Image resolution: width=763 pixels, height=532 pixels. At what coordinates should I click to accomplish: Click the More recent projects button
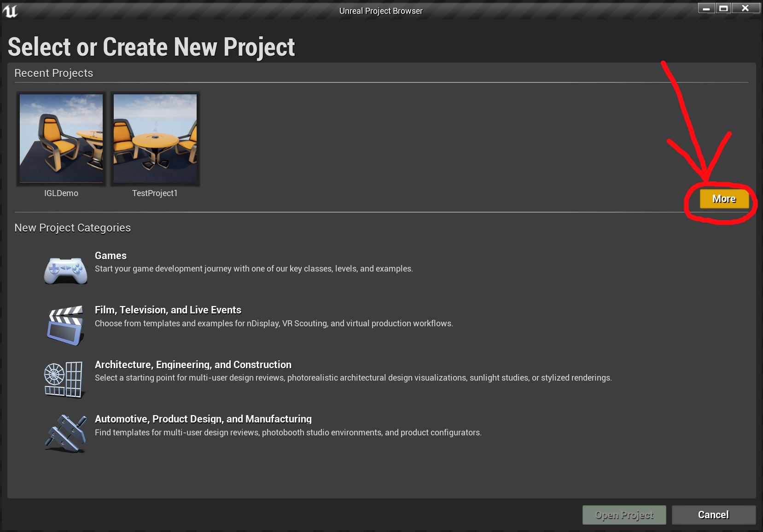click(x=724, y=199)
